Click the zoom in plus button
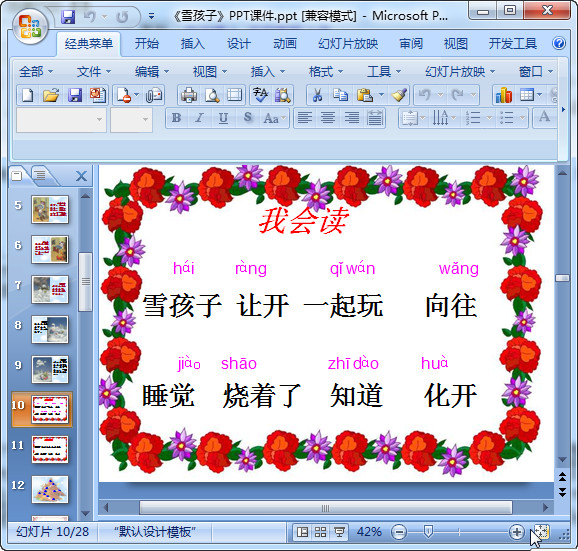 [x=517, y=532]
